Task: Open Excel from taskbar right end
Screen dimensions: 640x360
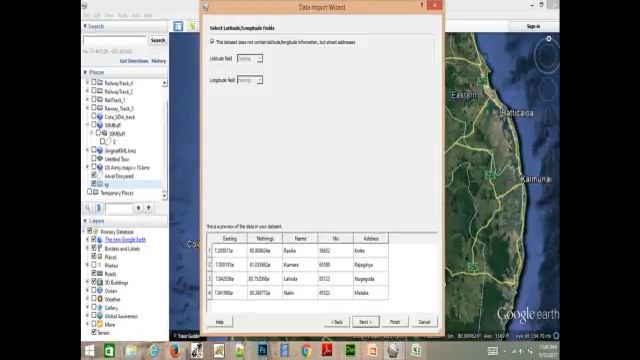Action: [416, 351]
